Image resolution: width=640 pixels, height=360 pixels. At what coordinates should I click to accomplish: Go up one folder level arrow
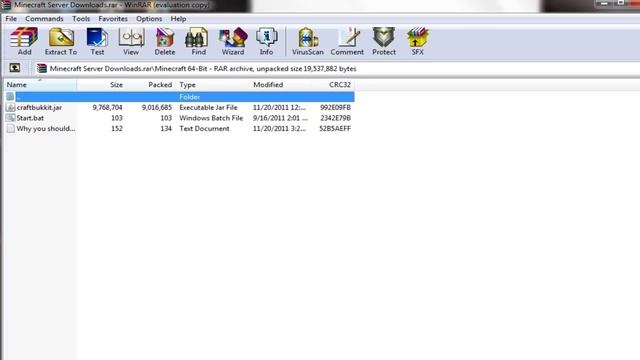click(15, 68)
